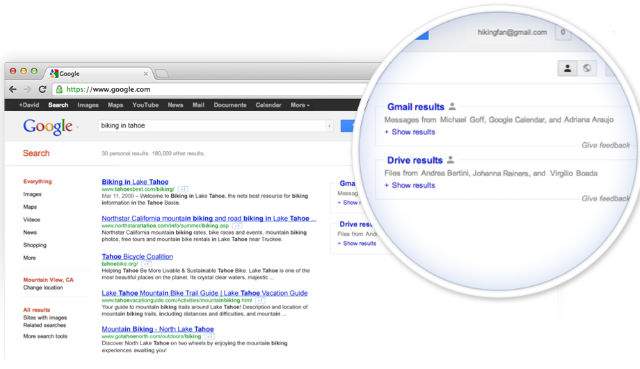This screenshot has height=369, width=640.
Task: Click the search box containing biking in tahoe
Action: (216, 126)
